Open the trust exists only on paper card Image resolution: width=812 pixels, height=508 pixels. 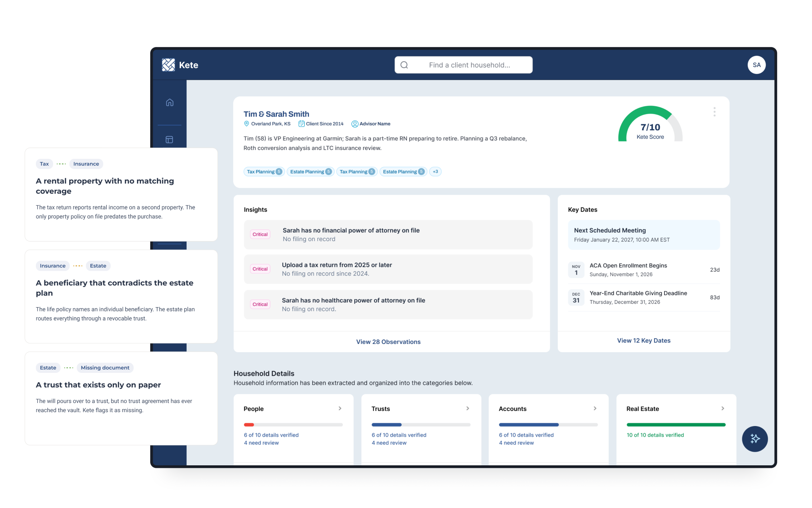tap(121, 398)
